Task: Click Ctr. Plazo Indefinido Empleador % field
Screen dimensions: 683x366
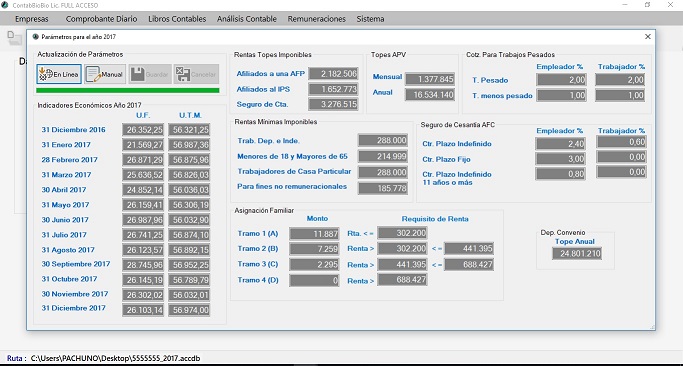Action: click(x=561, y=144)
